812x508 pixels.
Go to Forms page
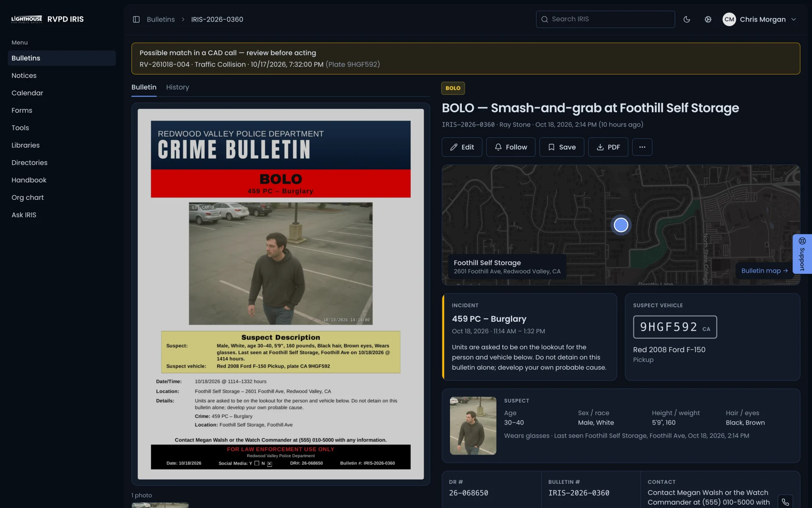point(62,110)
